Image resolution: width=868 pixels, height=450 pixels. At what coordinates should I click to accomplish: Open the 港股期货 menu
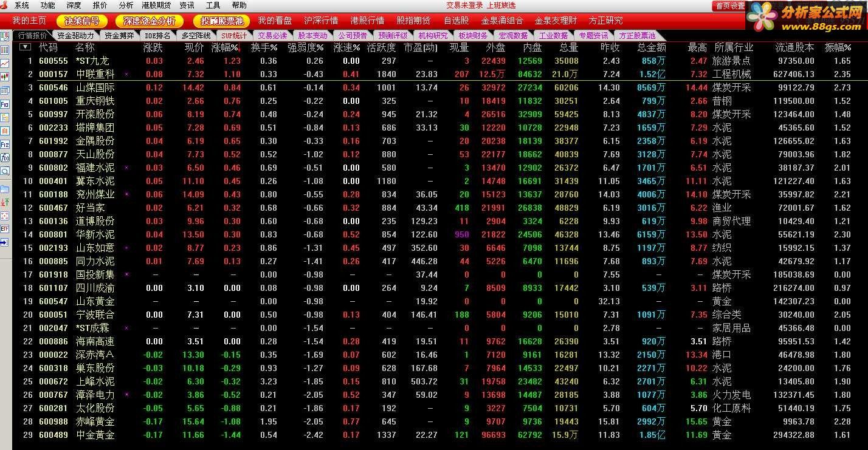[156, 5]
